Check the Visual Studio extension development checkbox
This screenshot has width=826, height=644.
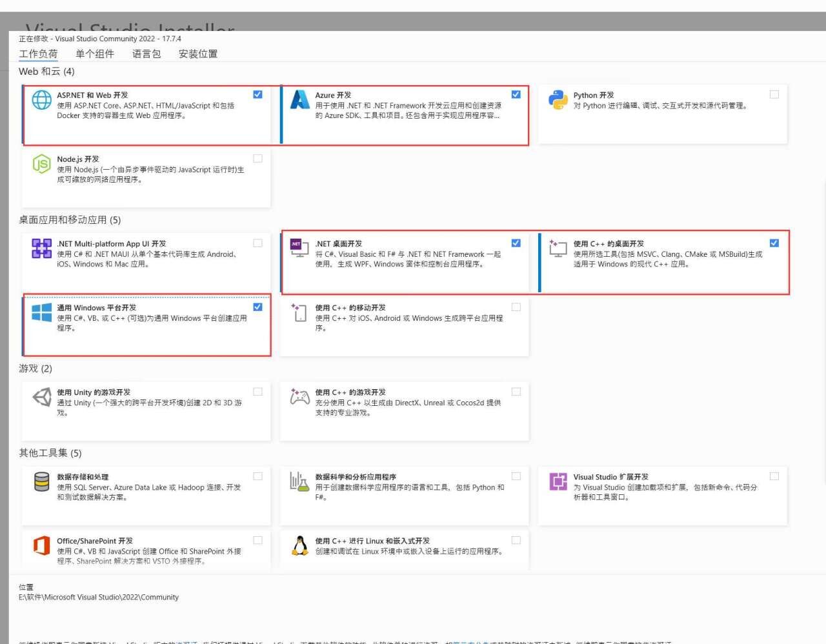[774, 476]
